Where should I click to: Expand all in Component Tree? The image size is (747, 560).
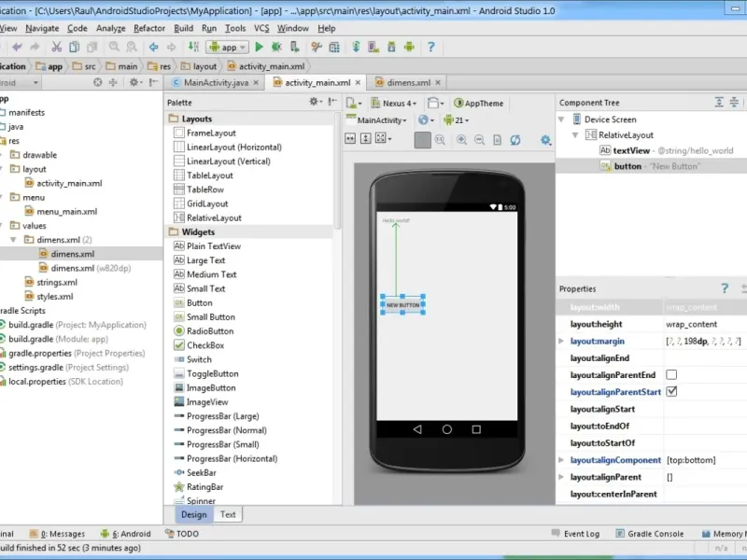pyautogui.click(x=719, y=103)
